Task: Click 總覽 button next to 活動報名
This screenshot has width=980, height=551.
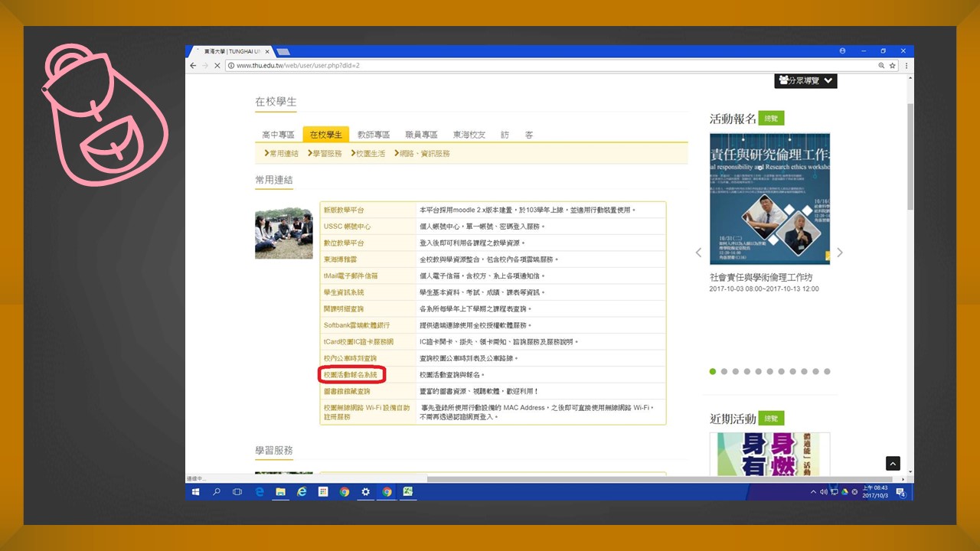Action: pyautogui.click(x=772, y=119)
